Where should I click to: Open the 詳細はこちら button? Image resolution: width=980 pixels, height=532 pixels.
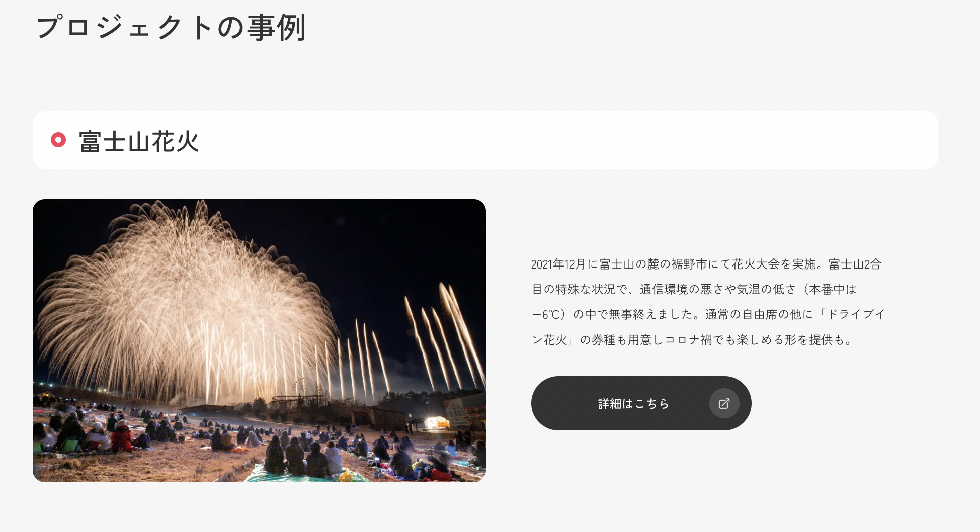coord(641,403)
